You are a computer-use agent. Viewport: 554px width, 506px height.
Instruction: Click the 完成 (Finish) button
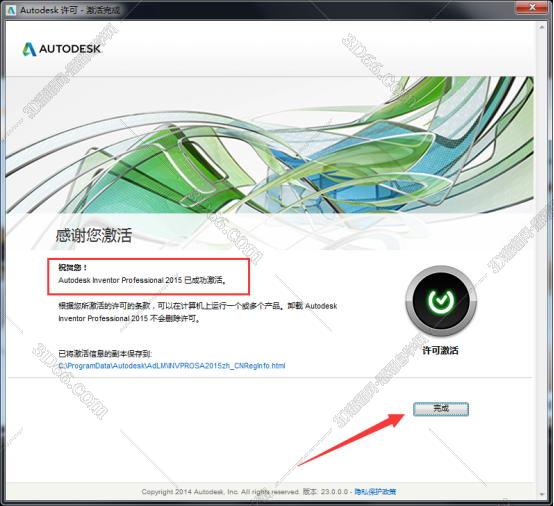(x=441, y=409)
